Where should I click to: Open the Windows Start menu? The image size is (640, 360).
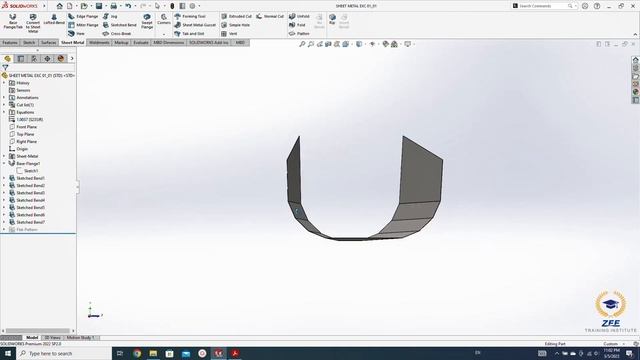(x=8, y=353)
